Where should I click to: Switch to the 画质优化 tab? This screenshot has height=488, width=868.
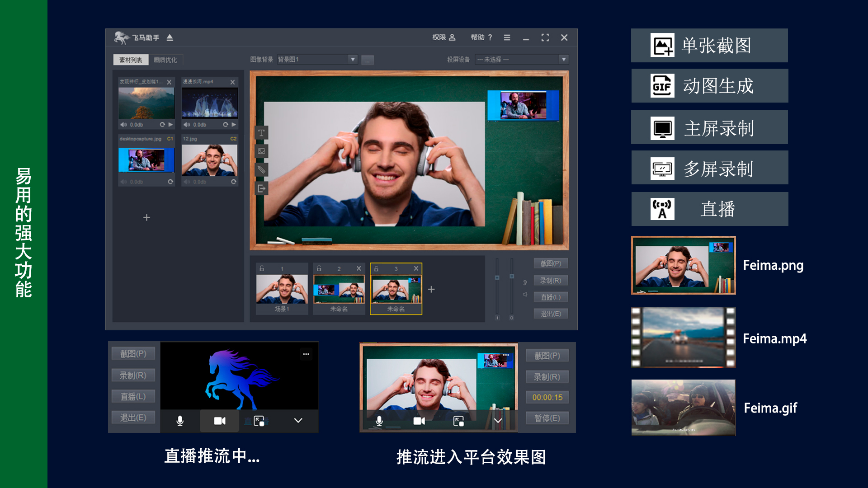[165, 60]
